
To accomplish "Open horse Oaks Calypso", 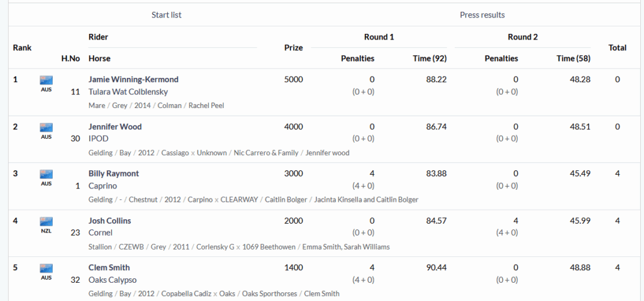I will click(x=113, y=280).
